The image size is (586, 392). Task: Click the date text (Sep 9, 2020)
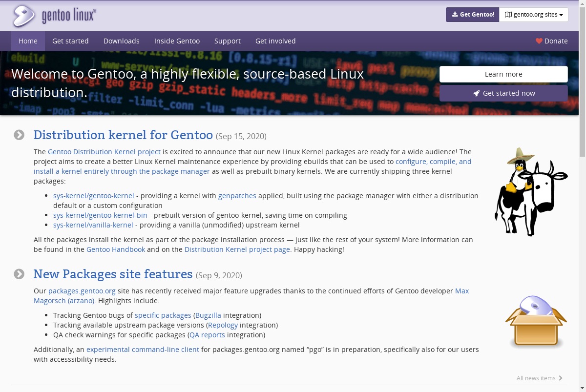tap(219, 275)
